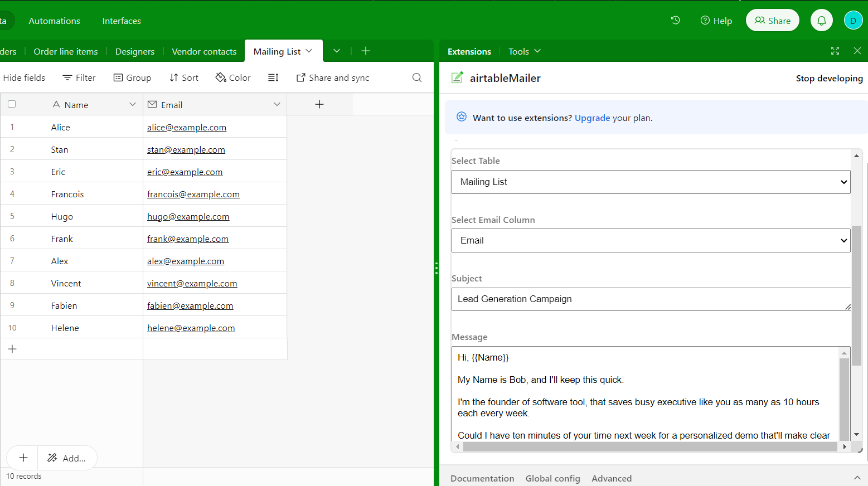Open Email field dropdown arrow

pos(277,104)
